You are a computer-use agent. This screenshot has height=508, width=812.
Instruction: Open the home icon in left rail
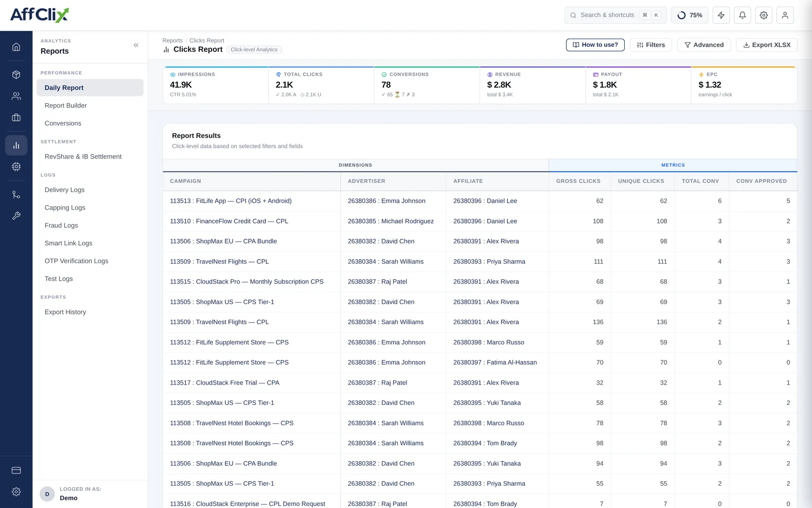16,47
